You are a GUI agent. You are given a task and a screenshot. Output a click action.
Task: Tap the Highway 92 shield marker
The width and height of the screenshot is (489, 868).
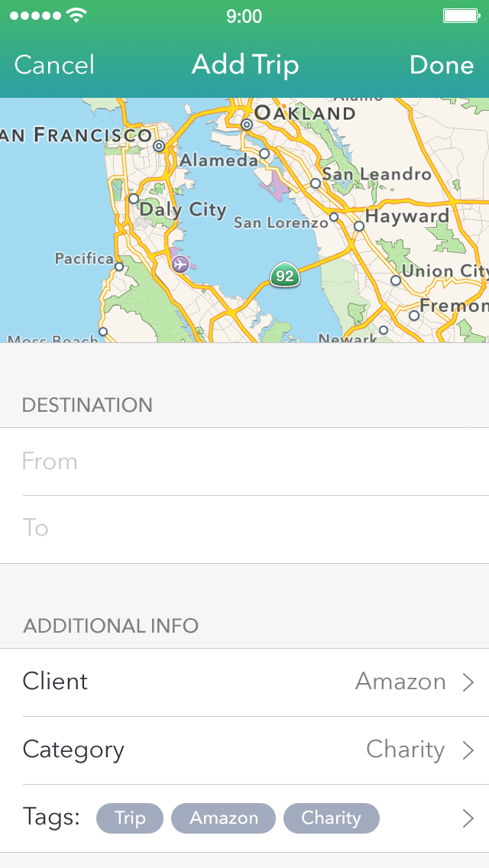(285, 275)
